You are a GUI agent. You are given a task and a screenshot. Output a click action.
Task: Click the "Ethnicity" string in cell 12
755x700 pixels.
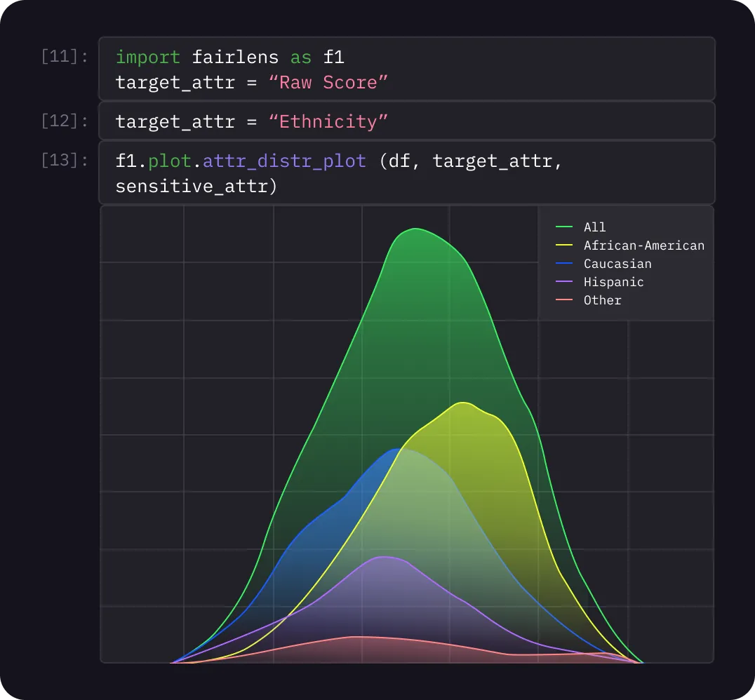[x=329, y=121]
